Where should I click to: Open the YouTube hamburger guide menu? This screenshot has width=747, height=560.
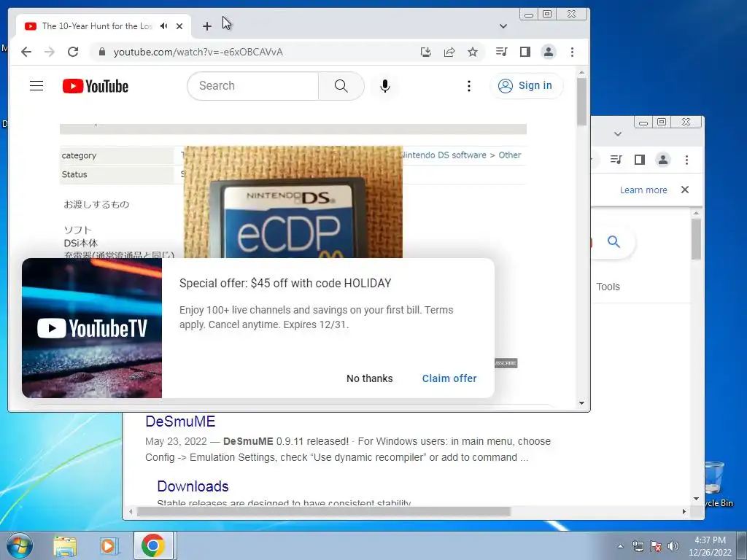point(36,86)
